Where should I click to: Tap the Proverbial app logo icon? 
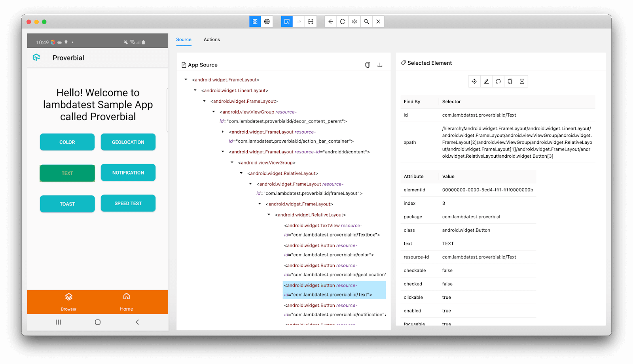point(36,58)
